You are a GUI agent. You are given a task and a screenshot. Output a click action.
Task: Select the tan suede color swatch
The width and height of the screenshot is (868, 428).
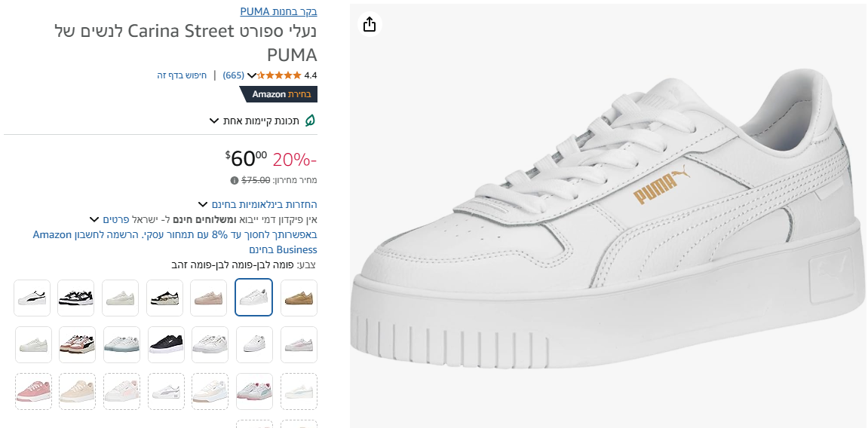299,298
